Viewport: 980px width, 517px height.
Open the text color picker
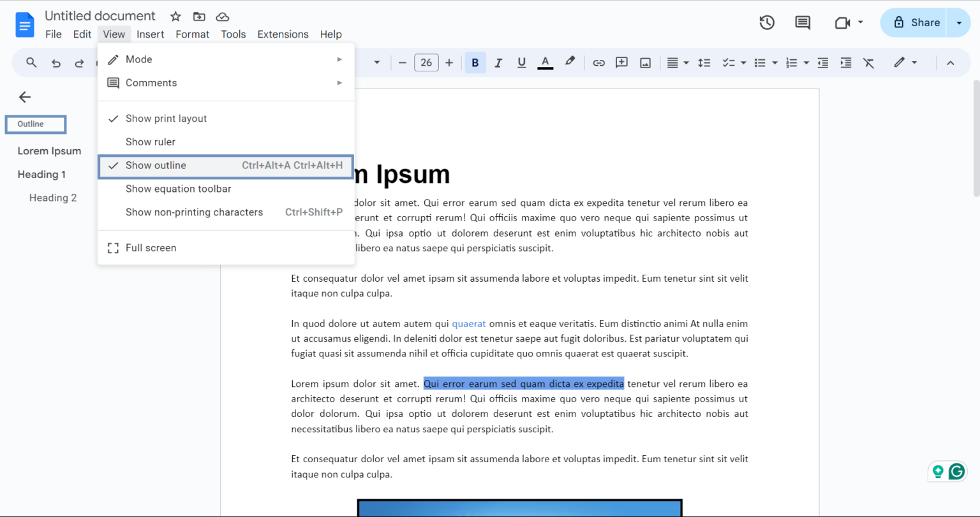(x=544, y=62)
